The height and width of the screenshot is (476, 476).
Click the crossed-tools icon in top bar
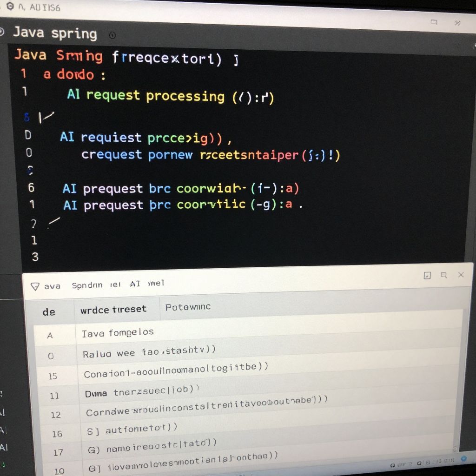[x=457, y=23]
